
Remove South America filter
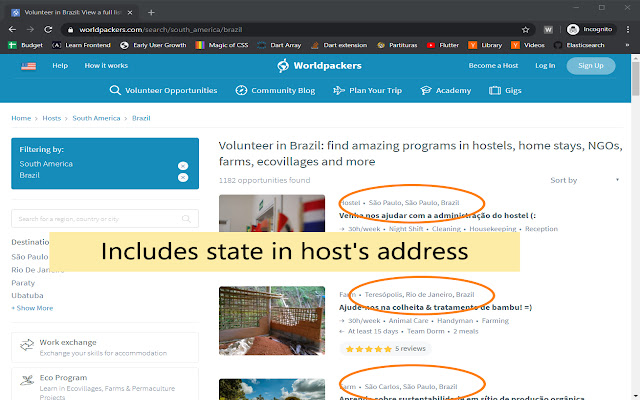click(183, 166)
